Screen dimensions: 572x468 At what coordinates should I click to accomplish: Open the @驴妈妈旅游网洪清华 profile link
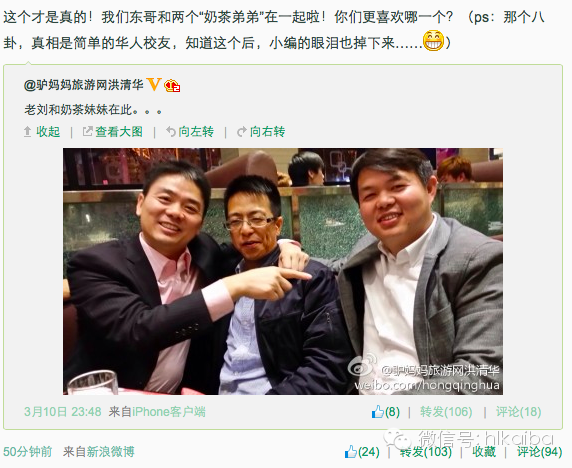point(84,85)
